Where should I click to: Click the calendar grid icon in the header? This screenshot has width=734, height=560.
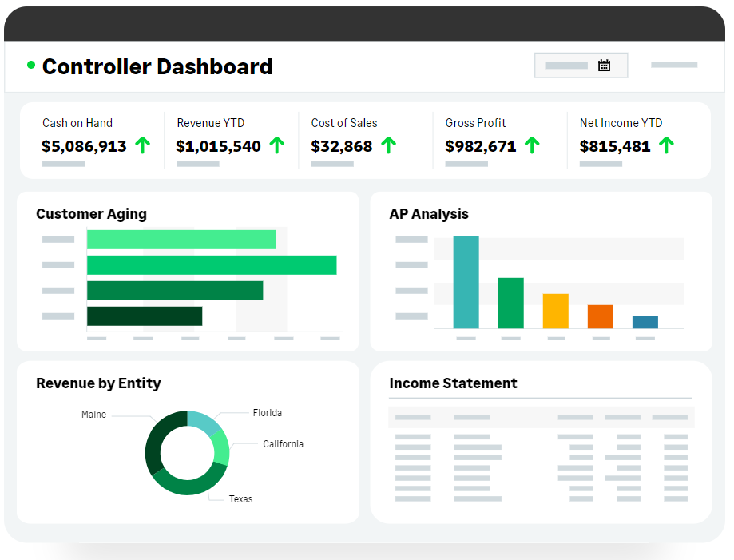tap(605, 66)
